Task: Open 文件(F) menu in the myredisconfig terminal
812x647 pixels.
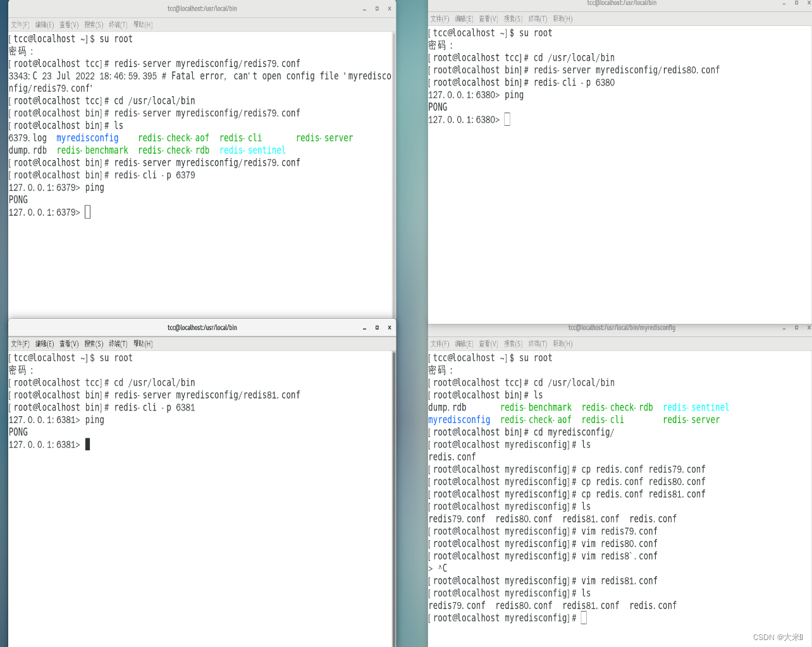Action: (440, 344)
